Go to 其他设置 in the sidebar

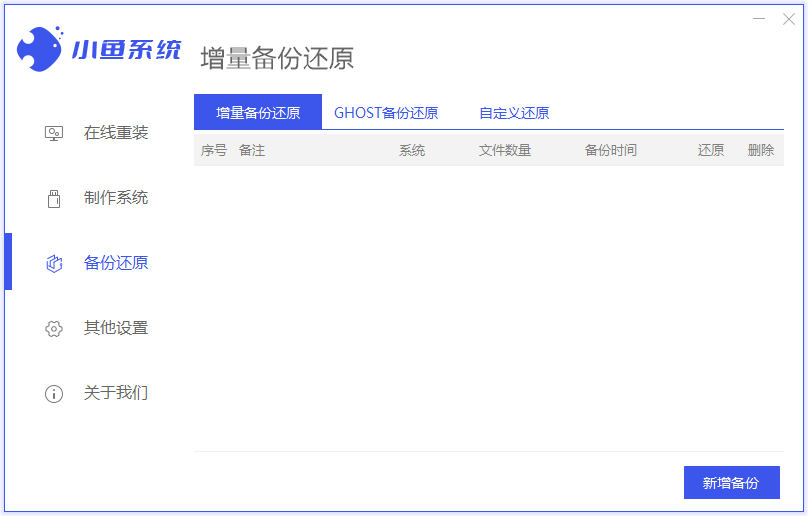click(x=116, y=328)
